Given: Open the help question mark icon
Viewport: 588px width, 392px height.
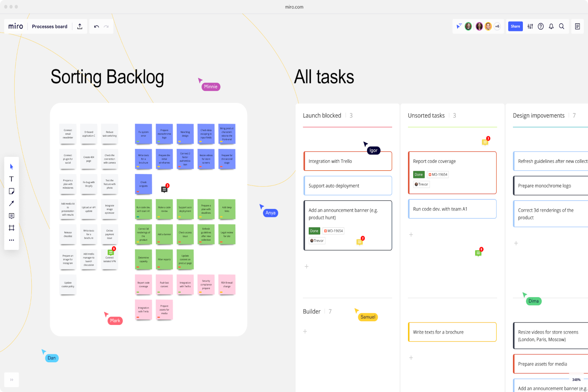Looking at the screenshot, I should [541, 26].
